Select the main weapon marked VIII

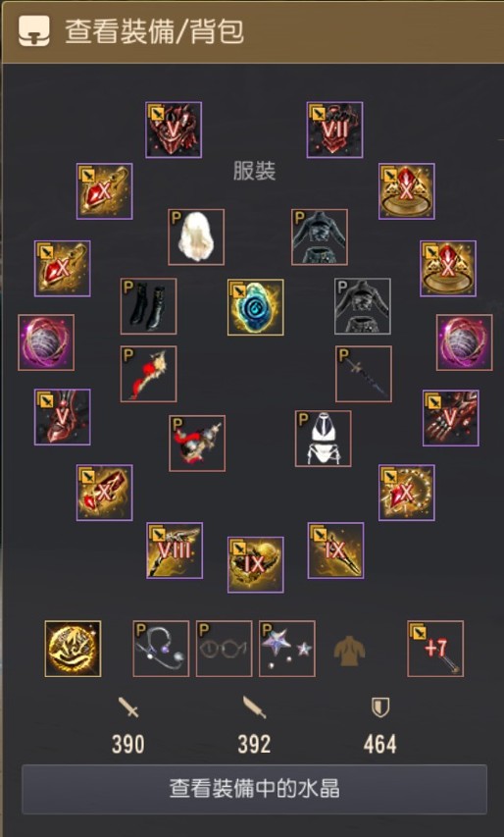tap(175, 550)
